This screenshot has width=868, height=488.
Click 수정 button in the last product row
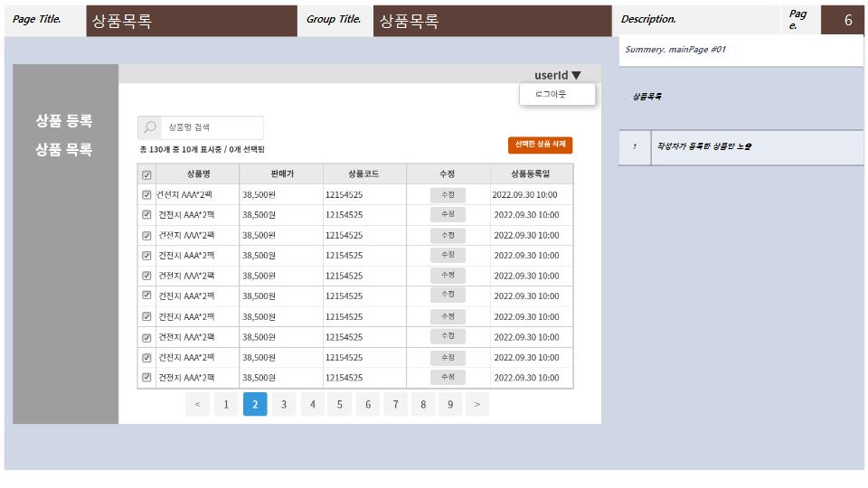(x=448, y=378)
